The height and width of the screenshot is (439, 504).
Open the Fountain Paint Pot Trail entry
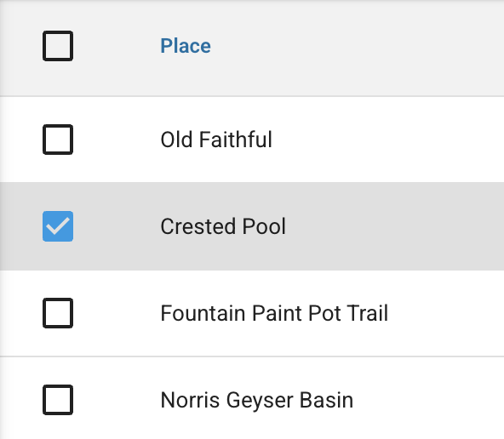pos(274,313)
